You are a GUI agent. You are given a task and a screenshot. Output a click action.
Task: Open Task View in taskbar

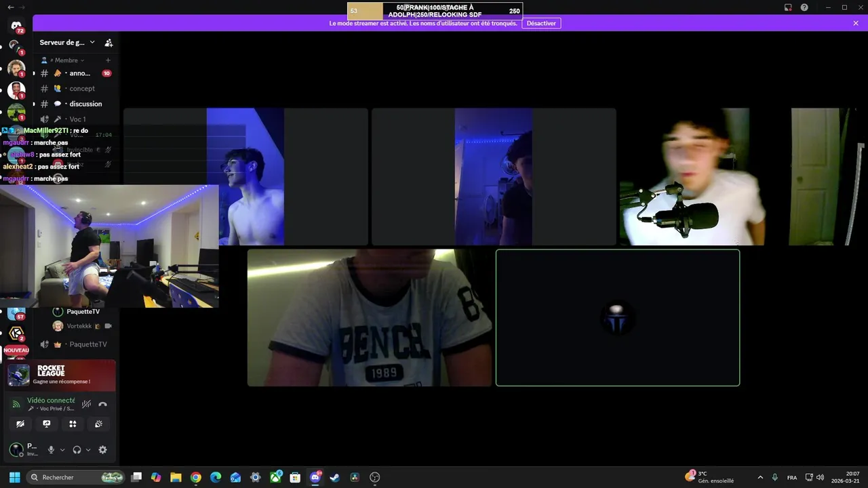click(136, 477)
